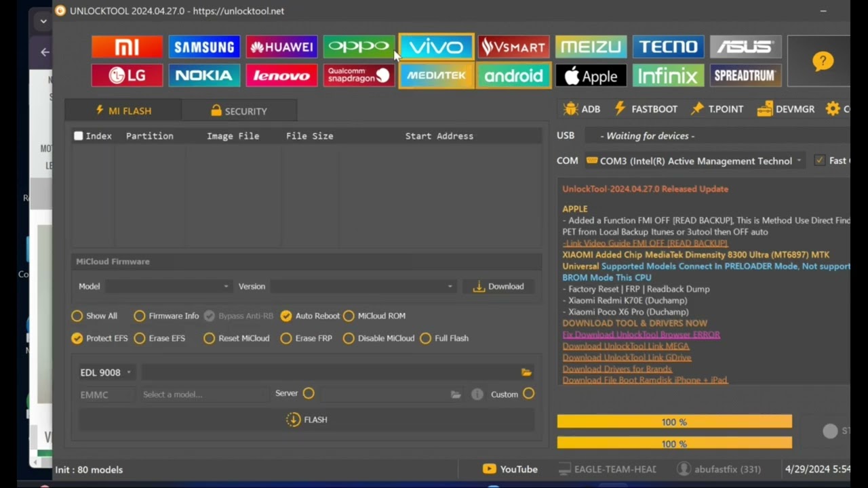Screen dimensions: 868x488
Task: Follow the 'Download UnlockTool Link MEGA' link
Action: tap(625, 346)
